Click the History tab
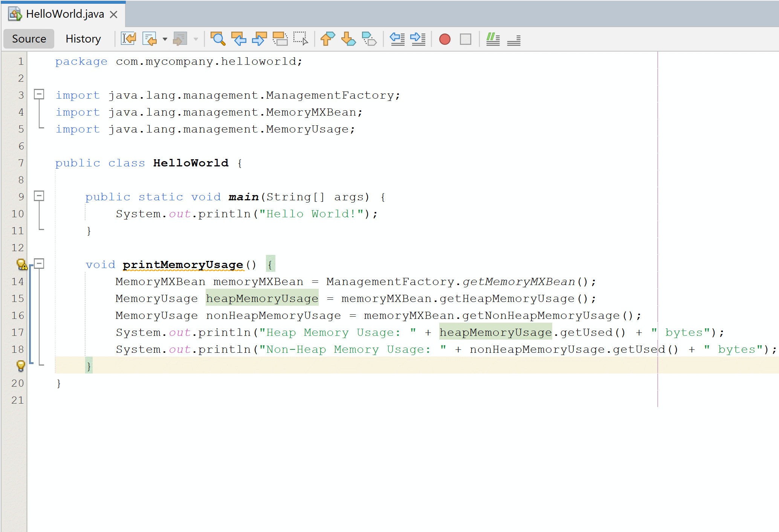 point(83,38)
